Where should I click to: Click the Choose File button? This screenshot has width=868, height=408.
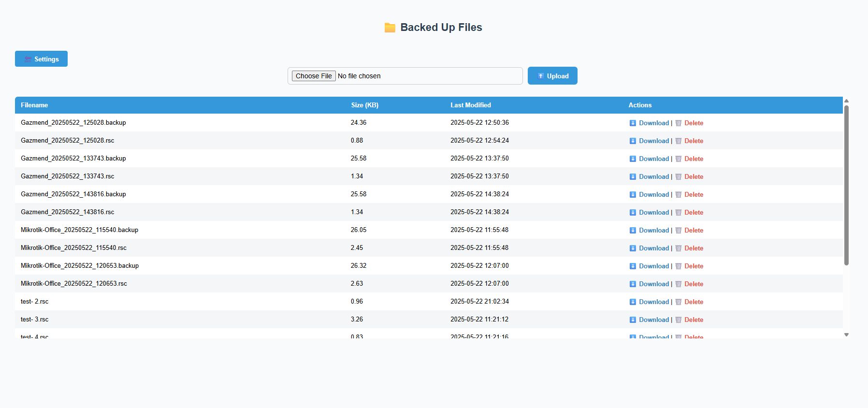[314, 76]
